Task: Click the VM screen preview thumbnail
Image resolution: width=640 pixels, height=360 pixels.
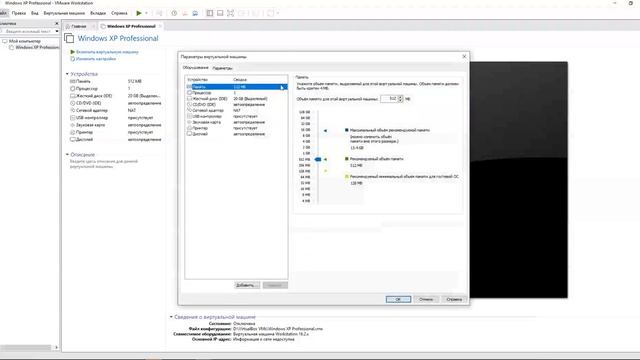Action: pyautogui.click(x=518, y=180)
